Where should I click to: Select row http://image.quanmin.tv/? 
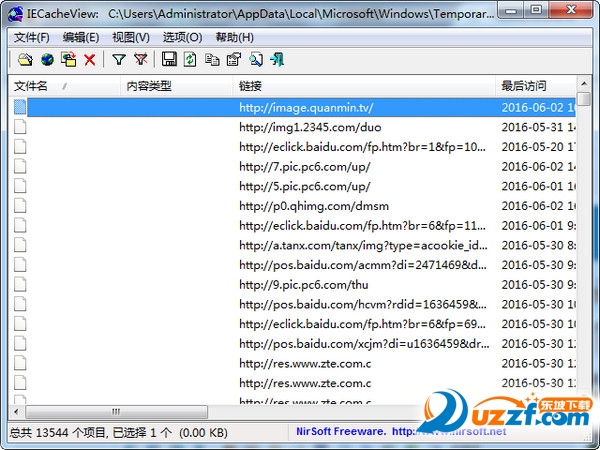292,108
